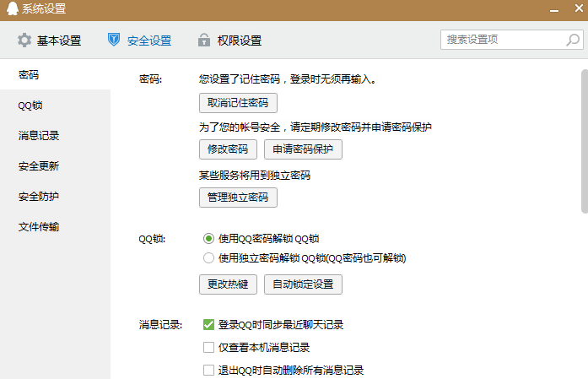Select 使用QQ密码解锁QQ锁 radio option
588x379 pixels.
[208, 239]
